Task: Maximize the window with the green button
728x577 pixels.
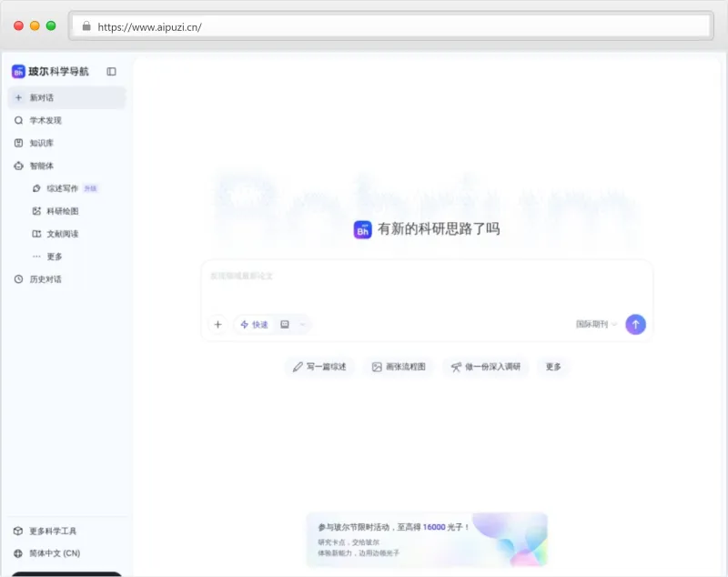Action: pos(51,26)
